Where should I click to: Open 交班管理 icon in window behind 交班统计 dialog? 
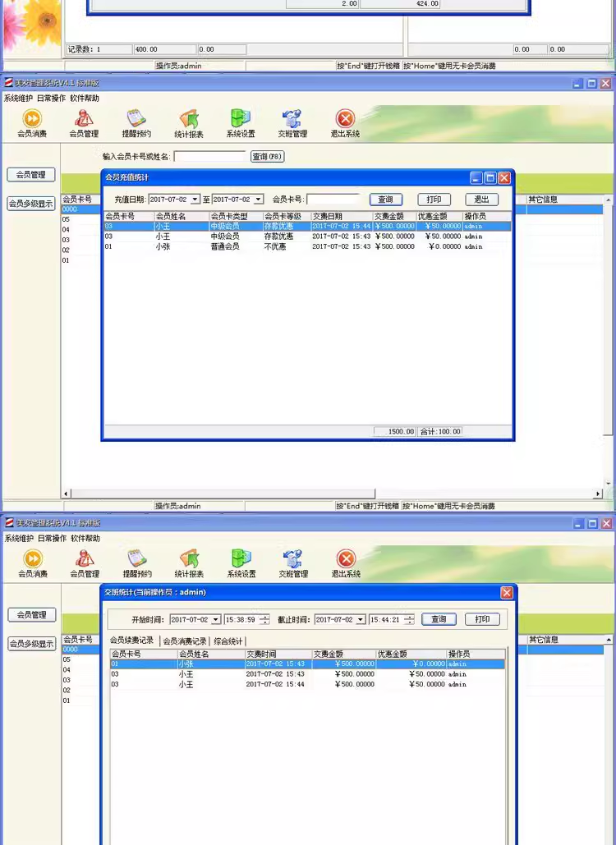pyautogui.click(x=293, y=563)
